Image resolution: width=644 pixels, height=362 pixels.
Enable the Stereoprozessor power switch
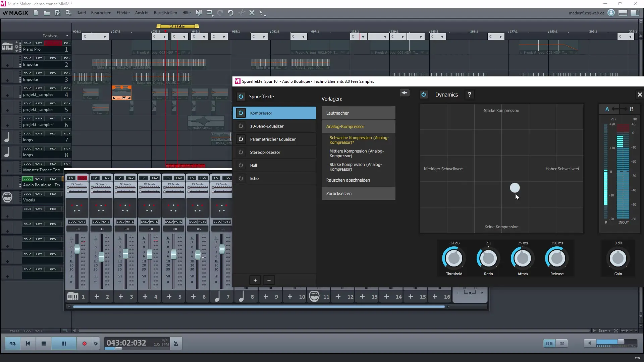(x=241, y=152)
